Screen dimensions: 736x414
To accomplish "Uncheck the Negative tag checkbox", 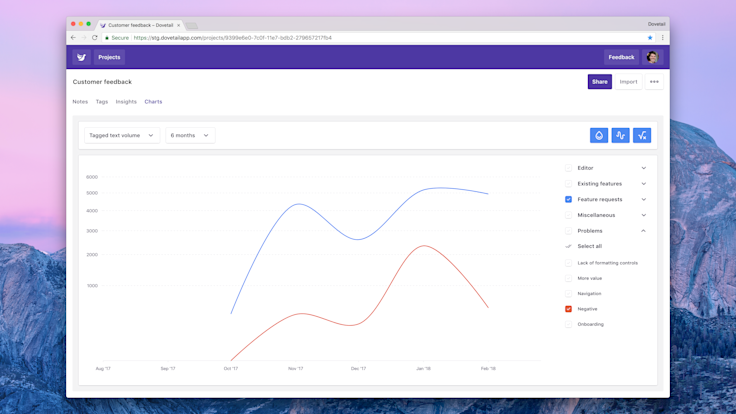I will pyautogui.click(x=568, y=309).
